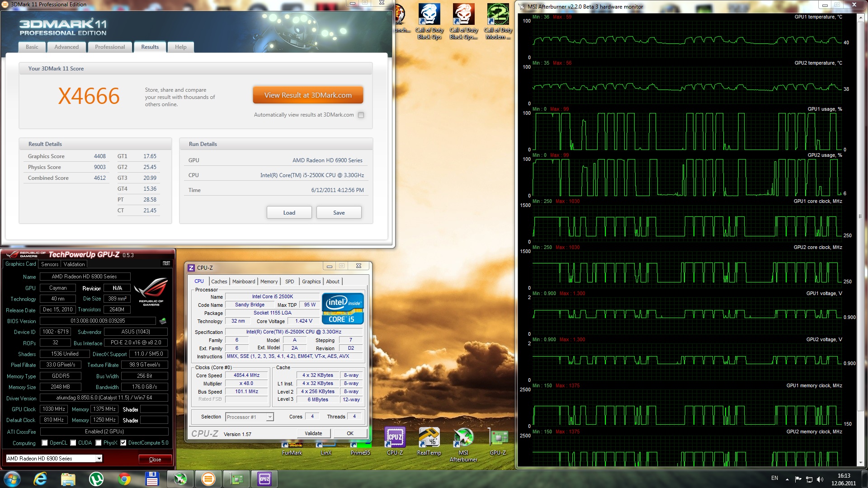
Task: Click View Result at 3DMark.com button
Action: [x=308, y=95]
